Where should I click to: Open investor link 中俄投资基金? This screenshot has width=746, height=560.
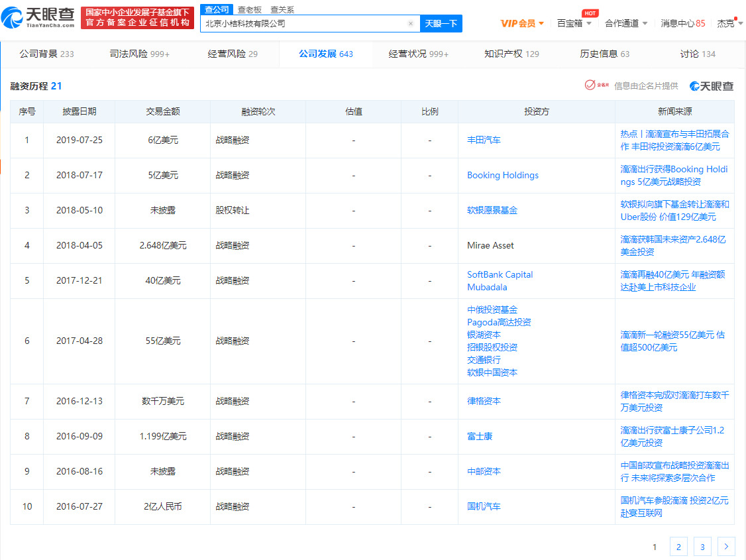pyautogui.click(x=492, y=309)
